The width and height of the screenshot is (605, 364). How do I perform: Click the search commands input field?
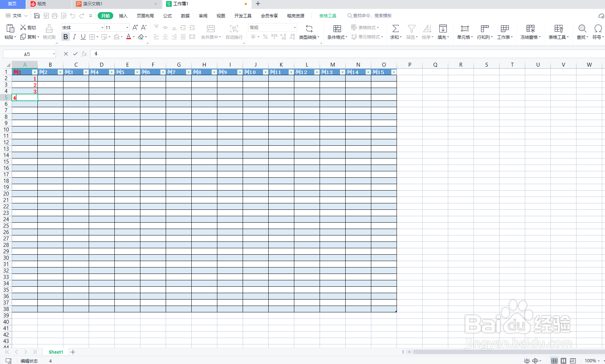point(370,16)
